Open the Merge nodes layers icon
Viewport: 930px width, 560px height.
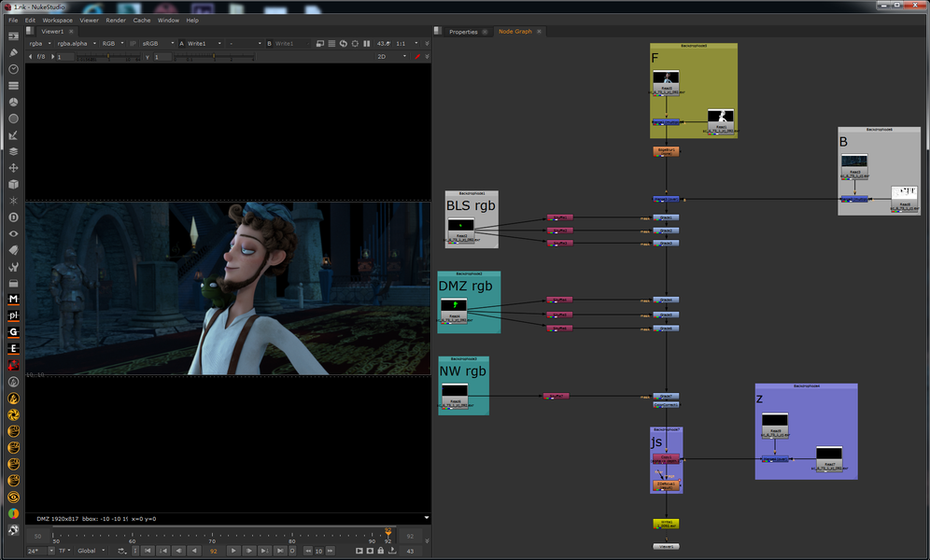point(13,152)
